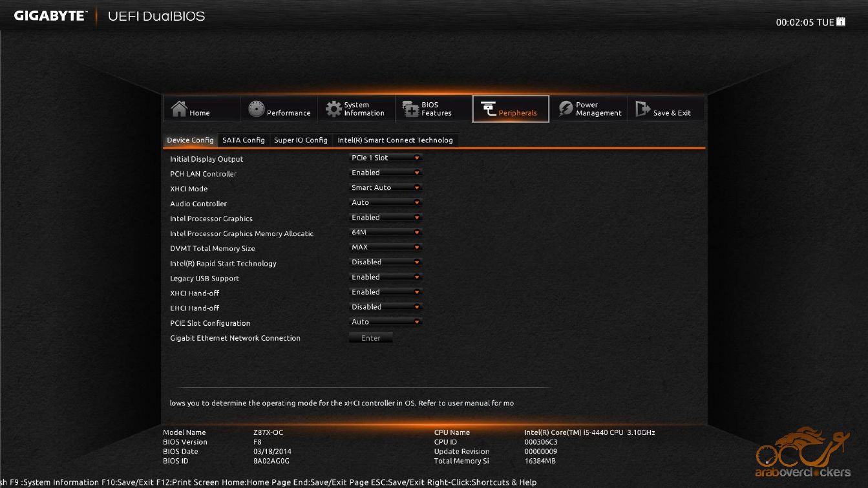Expand the Initial Display Output dropdown
868x488 pixels.
click(x=385, y=158)
